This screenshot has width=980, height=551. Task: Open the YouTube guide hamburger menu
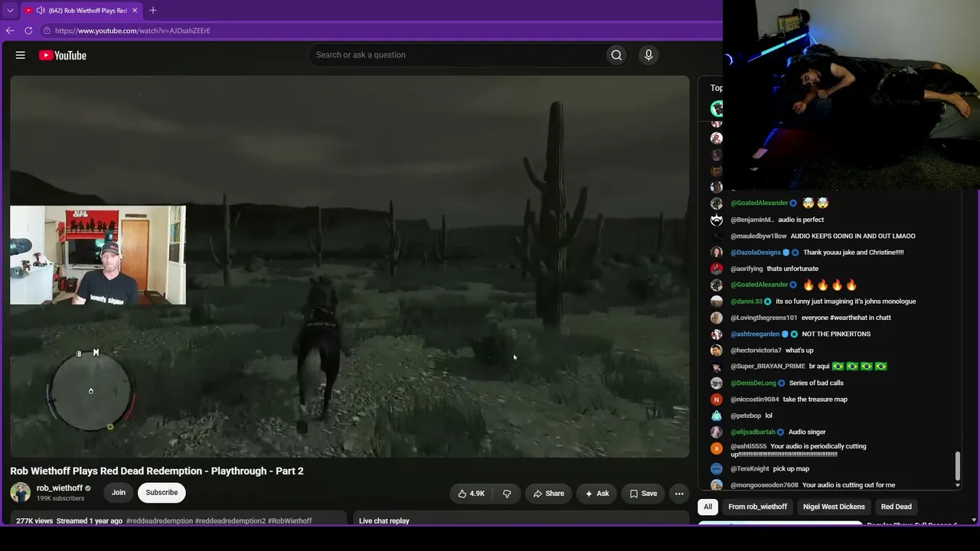[x=21, y=55]
